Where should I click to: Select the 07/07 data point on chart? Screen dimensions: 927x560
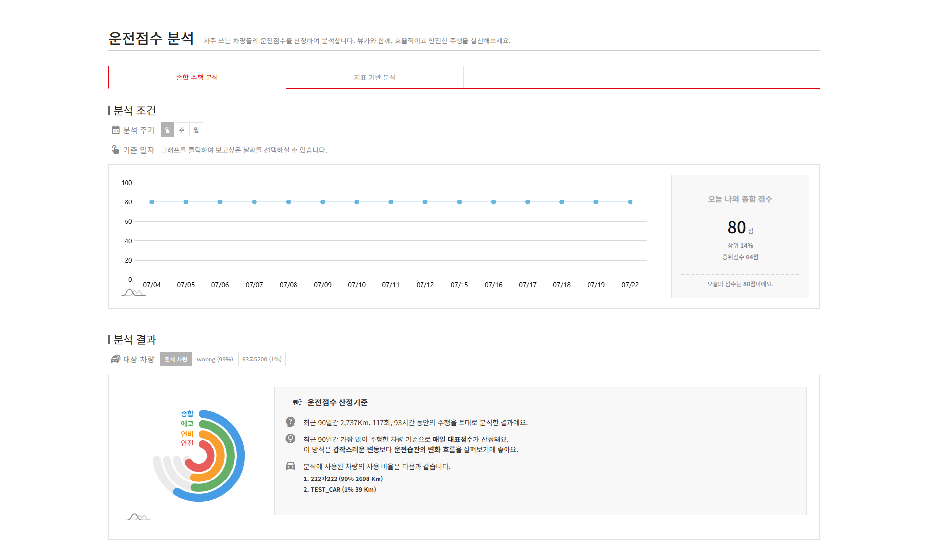(x=254, y=202)
